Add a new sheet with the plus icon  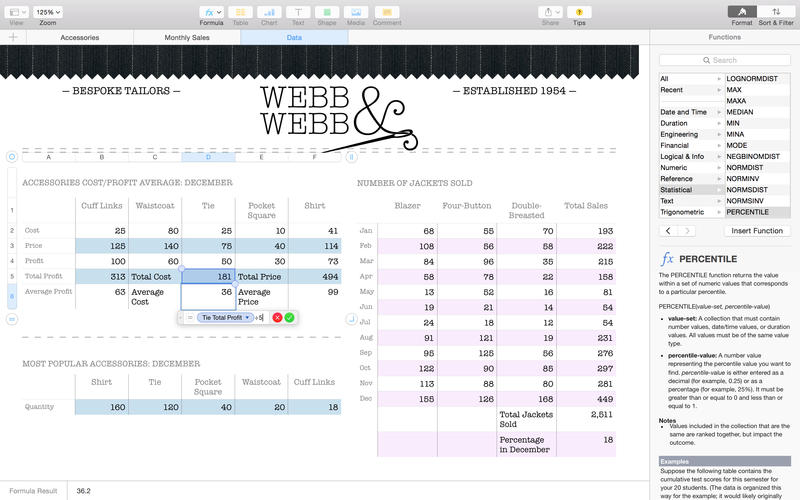(13, 37)
